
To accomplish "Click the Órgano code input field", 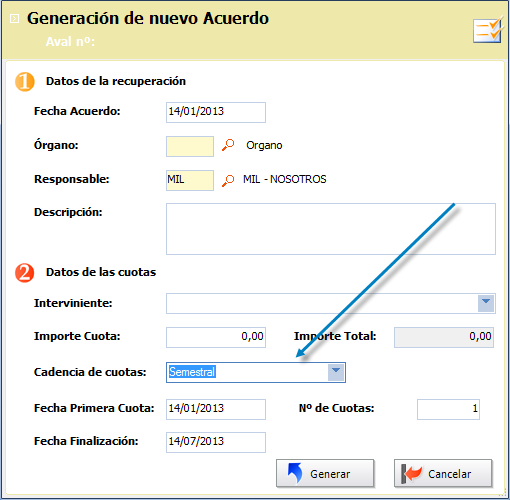I will pyautogui.click(x=190, y=146).
